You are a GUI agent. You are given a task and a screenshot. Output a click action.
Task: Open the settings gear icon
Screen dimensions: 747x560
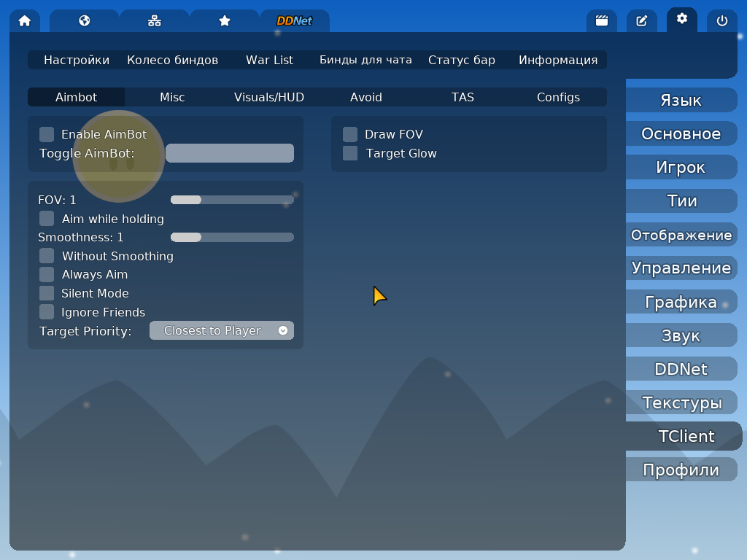682,19
